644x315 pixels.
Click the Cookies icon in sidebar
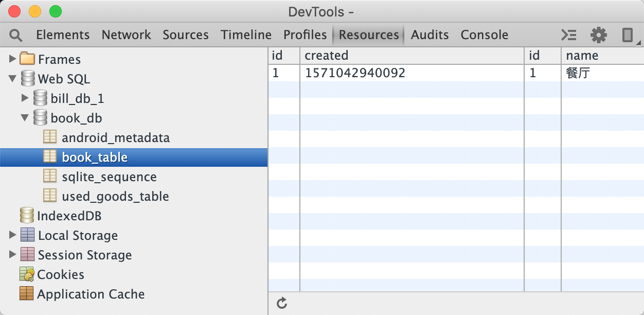[27, 274]
